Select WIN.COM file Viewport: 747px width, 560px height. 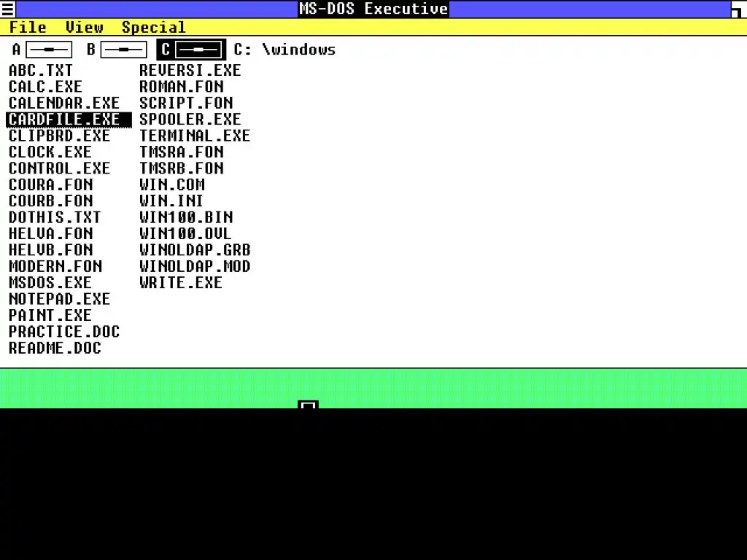coord(172,184)
